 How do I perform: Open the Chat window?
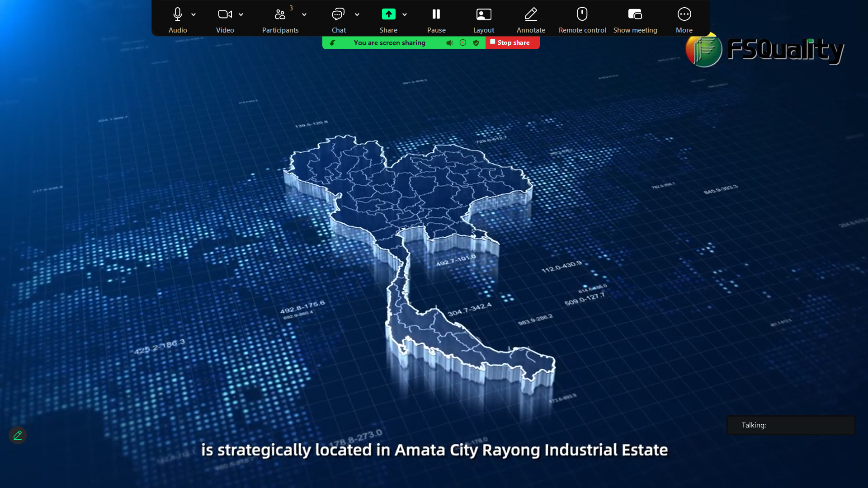click(338, 14)
